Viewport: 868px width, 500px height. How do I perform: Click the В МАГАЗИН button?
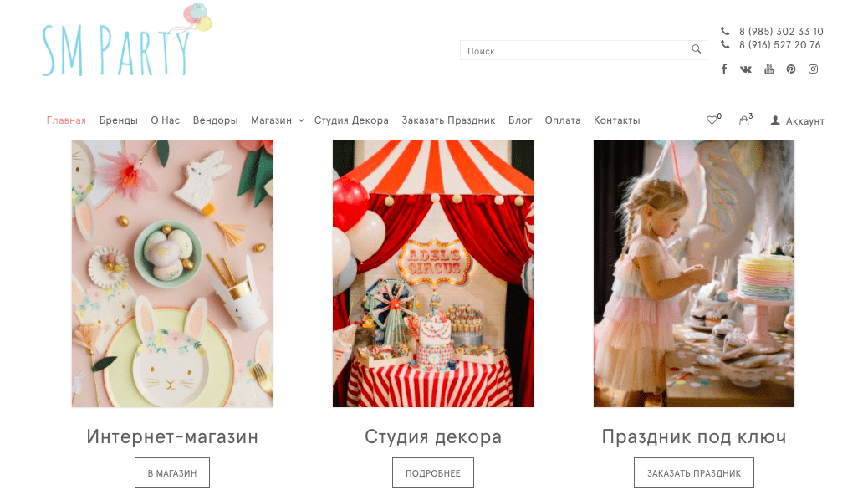coord(172,473)
